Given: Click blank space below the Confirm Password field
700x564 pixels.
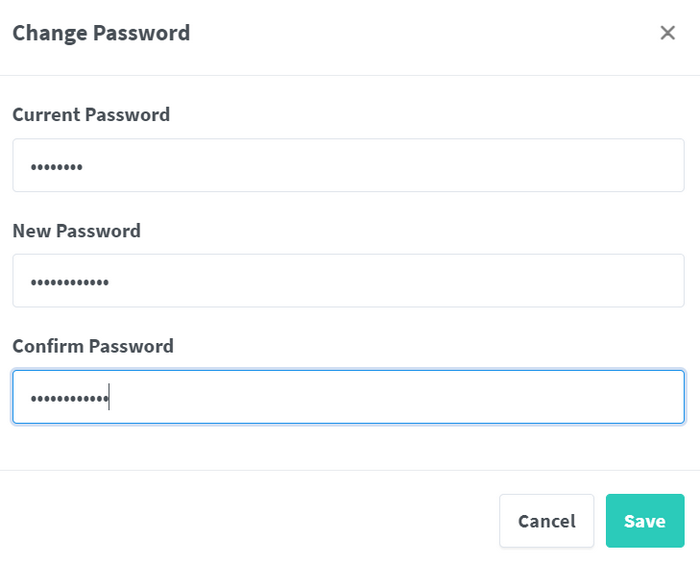Looking at the screenshot, I should pos(348,447).
